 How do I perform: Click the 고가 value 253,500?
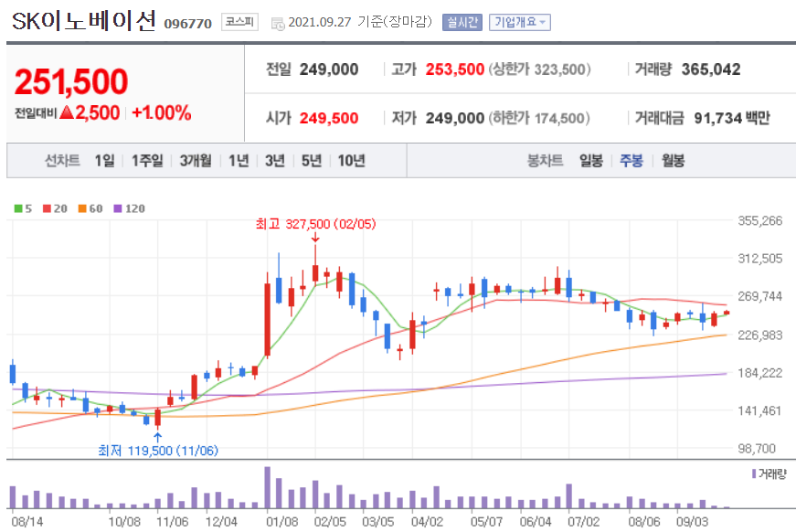tap(455, 69)
